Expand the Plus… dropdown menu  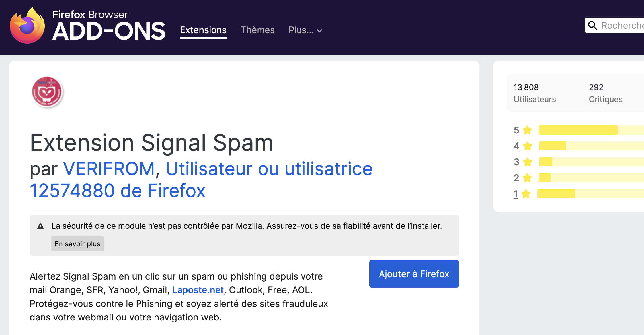[x=305, y=30]
